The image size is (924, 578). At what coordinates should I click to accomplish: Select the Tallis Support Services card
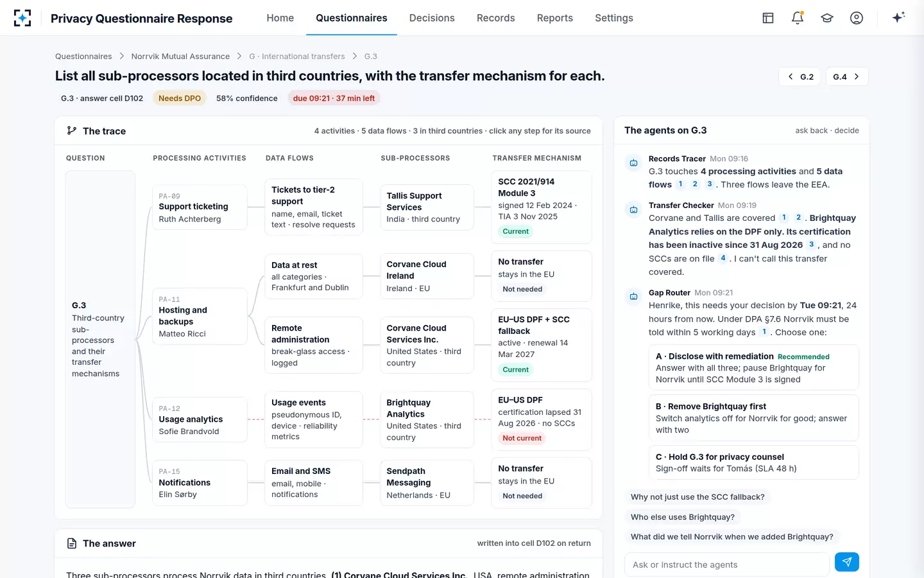[427, 207]
